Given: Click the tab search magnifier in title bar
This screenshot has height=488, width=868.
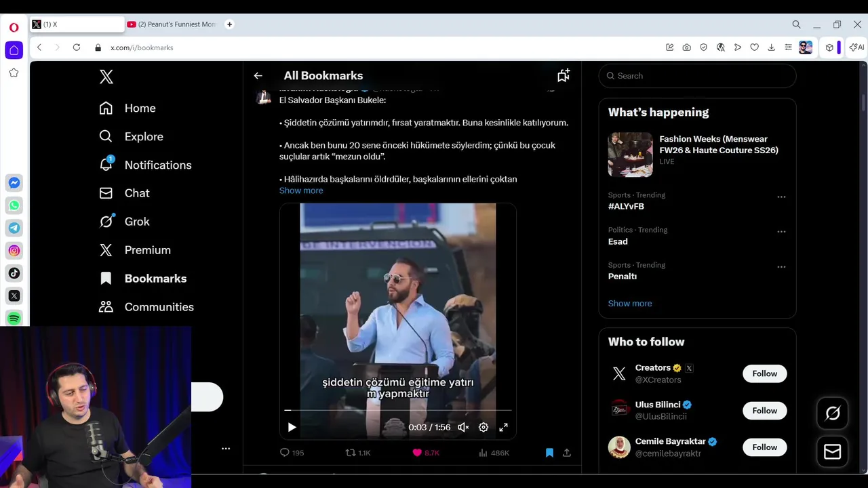Looking at the screenshot, I should click(796, 24).
